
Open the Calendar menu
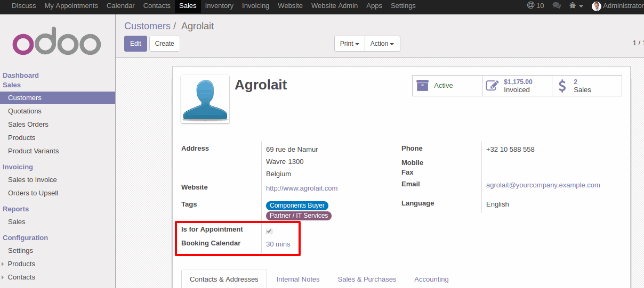120,6
